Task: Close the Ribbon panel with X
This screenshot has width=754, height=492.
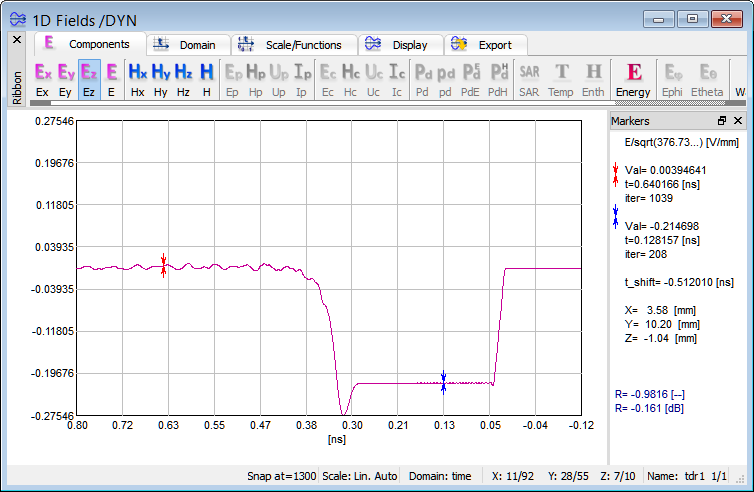Action: tap(16, 40)
